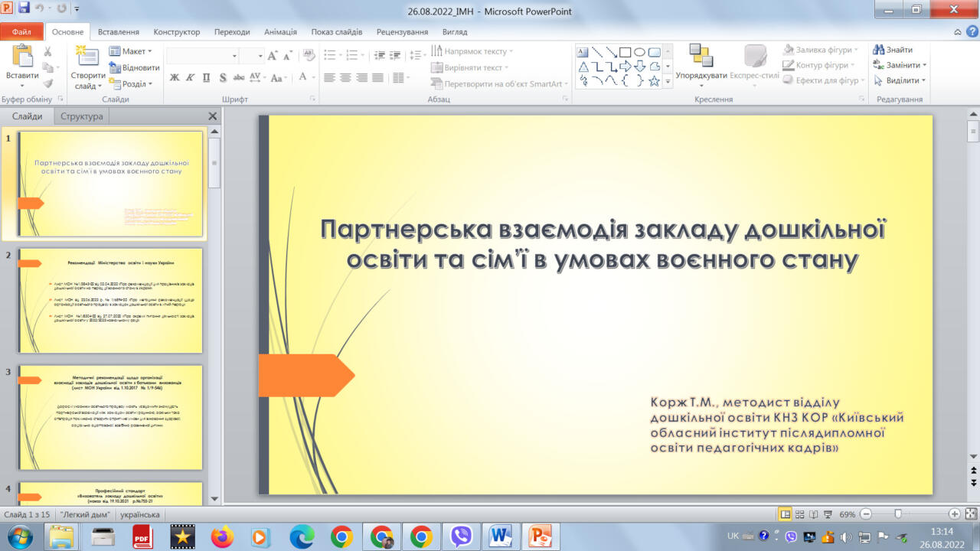Viewport: 980px width, 551px height.
Task: Select the Oval shape in shapes gallery
Action: coord(639,52)
